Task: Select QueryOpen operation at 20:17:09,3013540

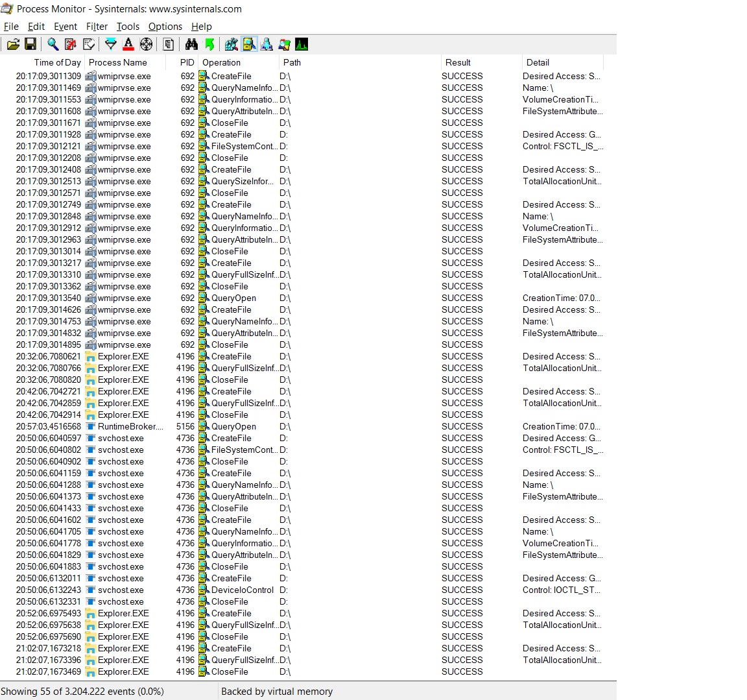Action: tap(233, 298)
